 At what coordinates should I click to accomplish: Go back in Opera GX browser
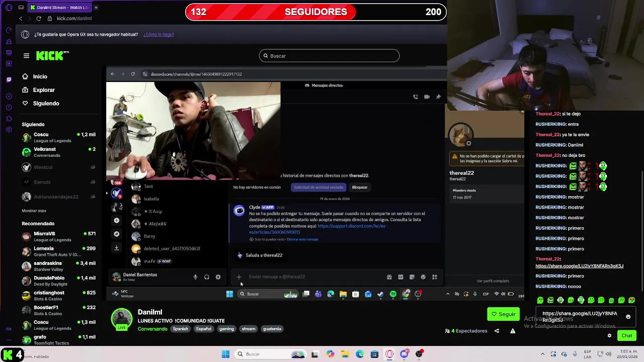click(x=21, y=19)
